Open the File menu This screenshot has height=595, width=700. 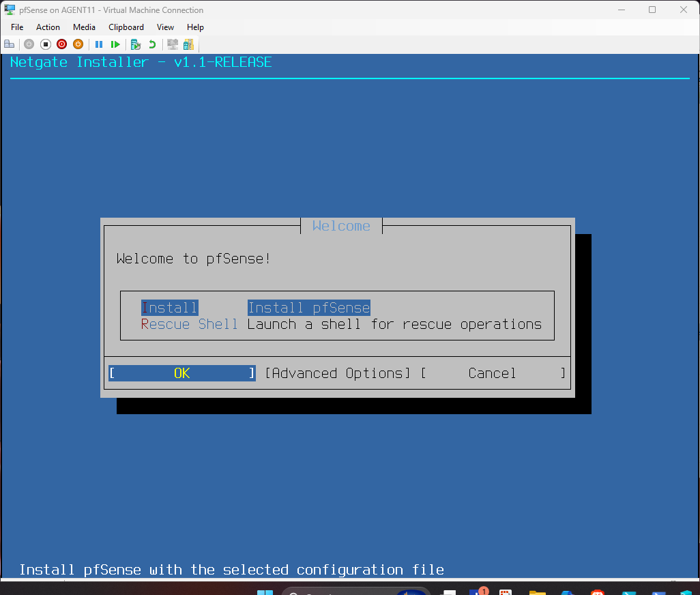pos(17,27)
